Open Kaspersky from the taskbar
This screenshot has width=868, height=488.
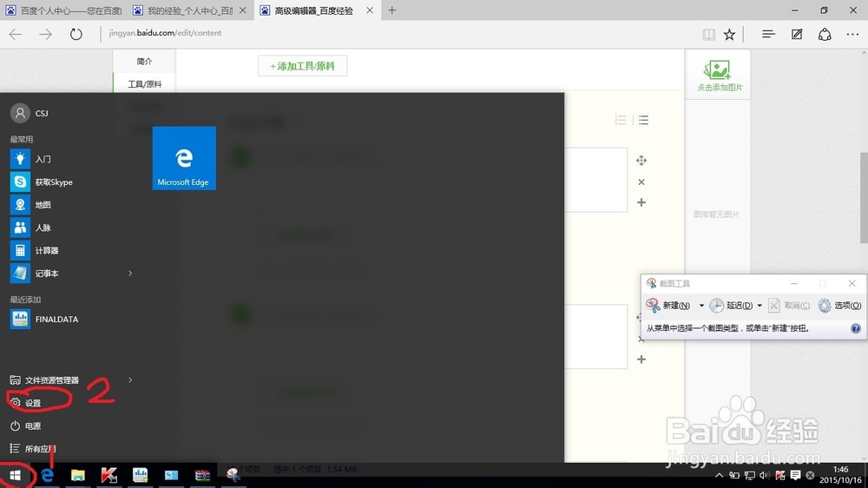[x=109, y=475]
